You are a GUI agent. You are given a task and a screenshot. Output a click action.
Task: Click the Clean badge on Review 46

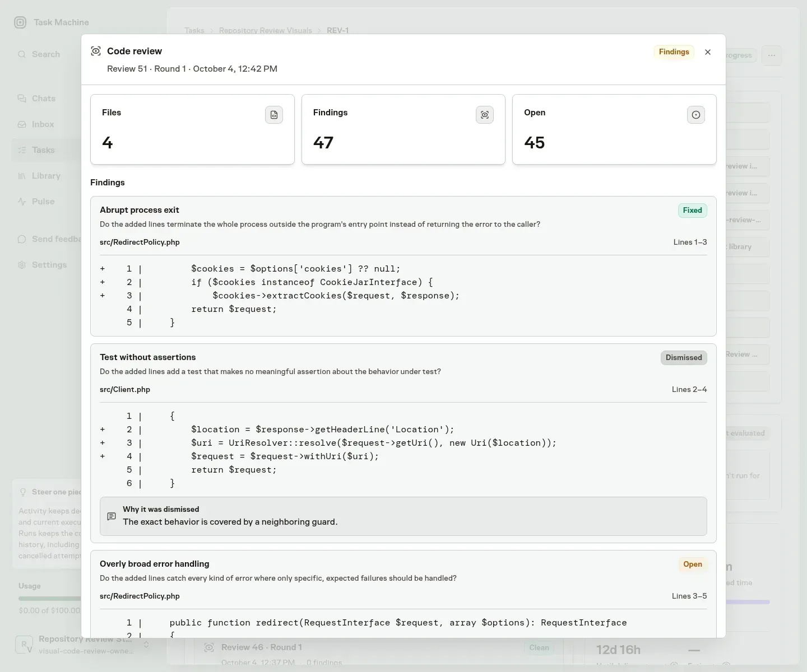[539, 648]
